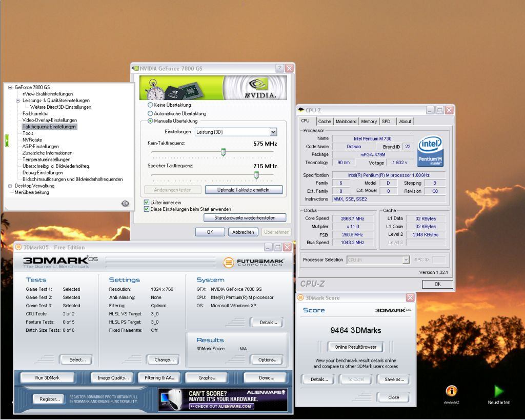
Task: Click the round eye icon in NVIDIA tree panel
Action: (x=125, y=203)
